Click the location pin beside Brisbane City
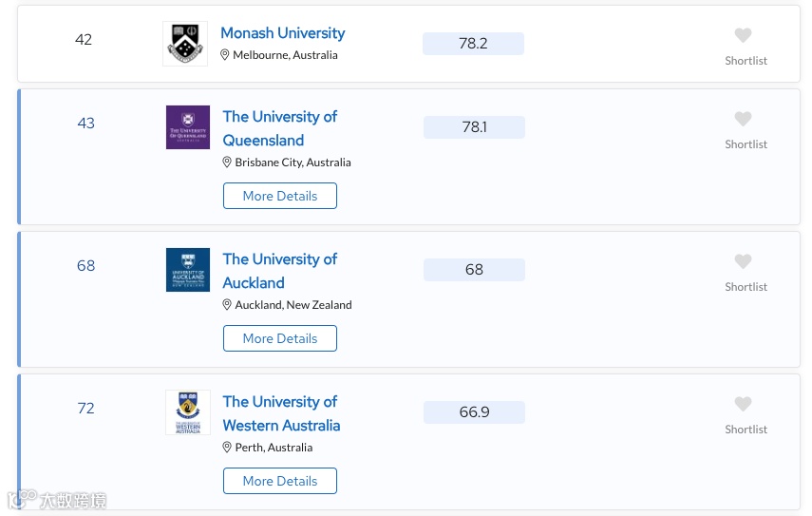 click(x=227, y=162)
